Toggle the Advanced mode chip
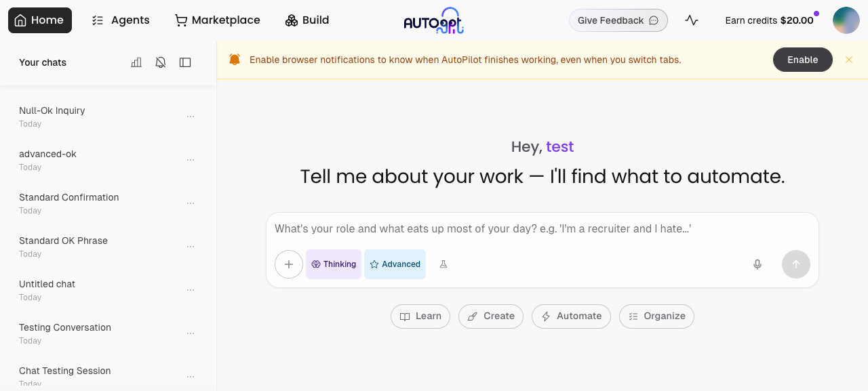Viewport: 868px width, 391px height. pyautogui.click(x=395, y=264)
